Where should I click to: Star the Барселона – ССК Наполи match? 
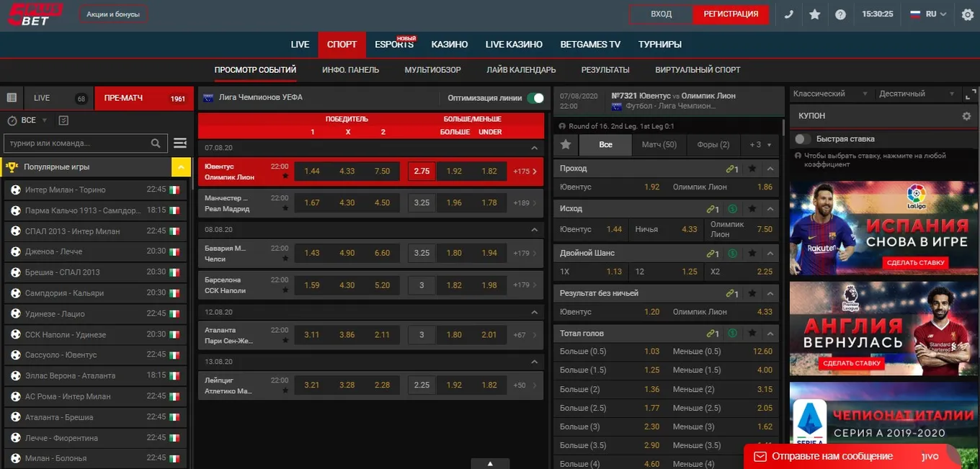(x=285, y=290)
